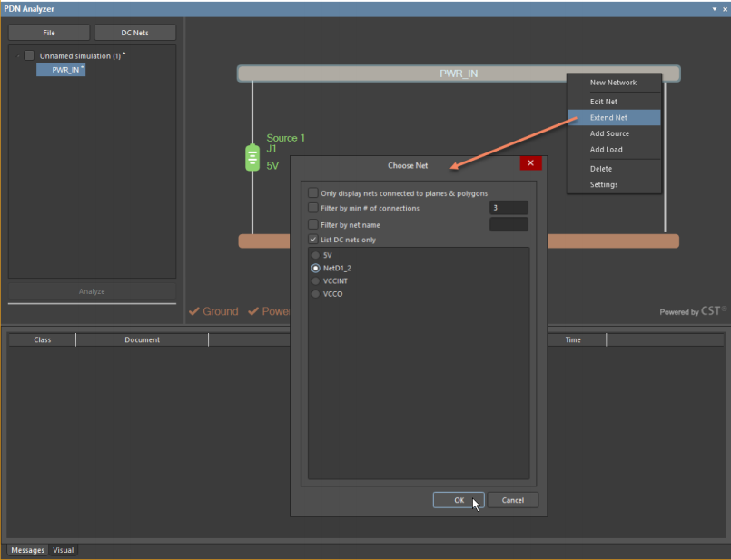Click the 5V source voltage label
The height and width of the screenshot is (560, 731).
[272, 166]
